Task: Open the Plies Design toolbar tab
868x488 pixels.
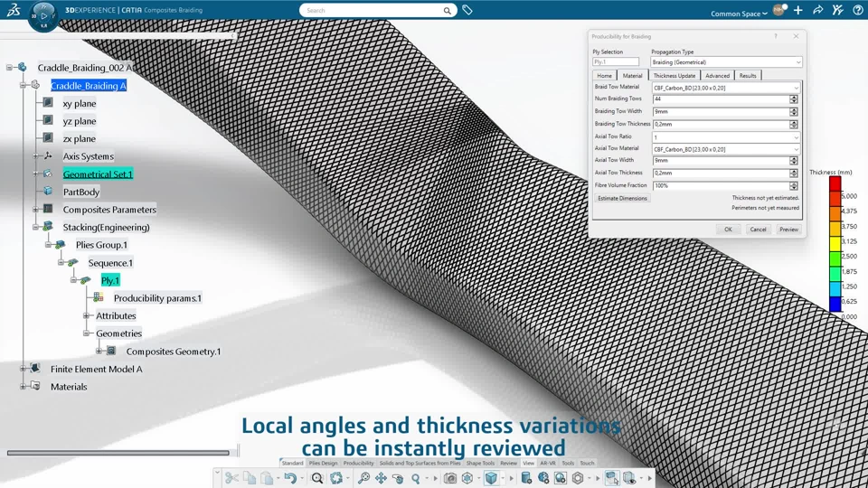Action: pos(324,463)
